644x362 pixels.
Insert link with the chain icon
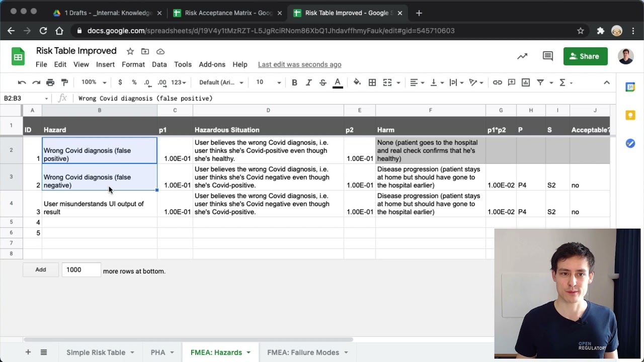pyautogui.click(x=497, y=82)
